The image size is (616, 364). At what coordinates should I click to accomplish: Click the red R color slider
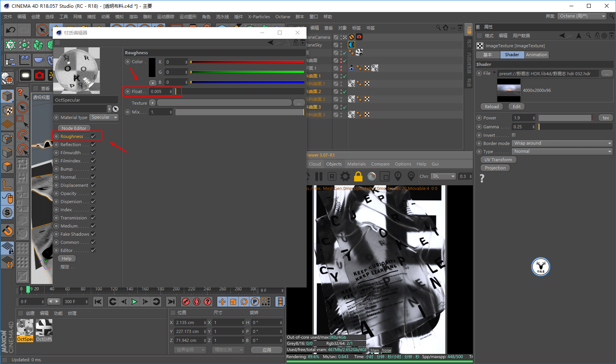[247, 62]
